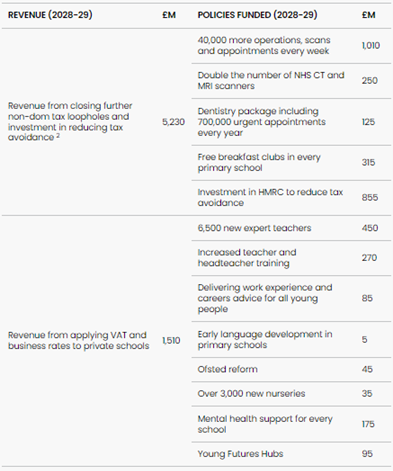This screenshot has width=393, height=471.
Task: Click the 1,010 cost value
Action: coord(371,46)
